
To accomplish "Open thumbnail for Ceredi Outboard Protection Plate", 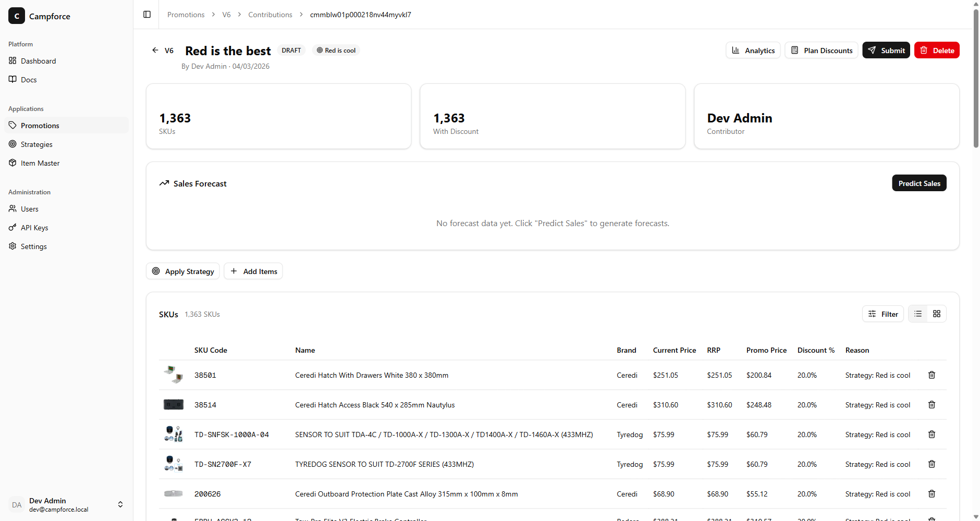I will [174, 493].
